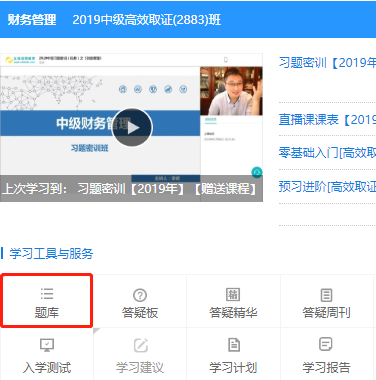Screen dimensions: 376x380
Task: Click the 答疑周刊 label
Action: pyautogui.click(x=326, y=313)
